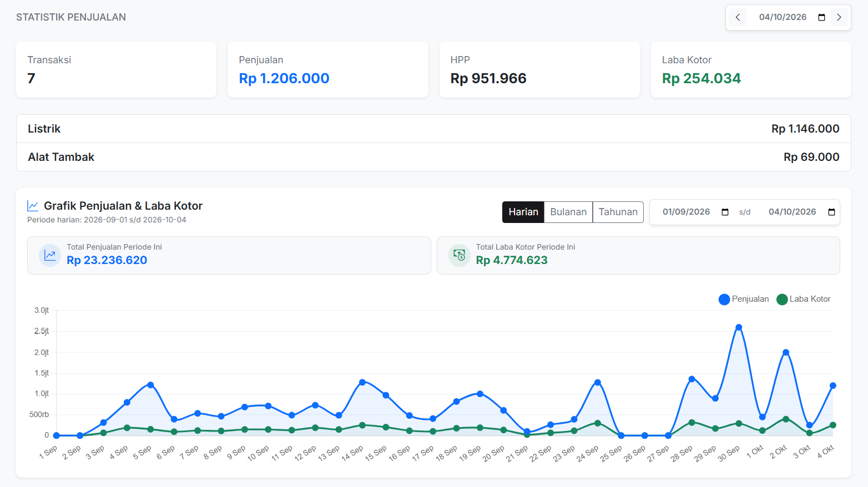Click Penjualan value Rp 1.206.000

(x=284, y=78)
